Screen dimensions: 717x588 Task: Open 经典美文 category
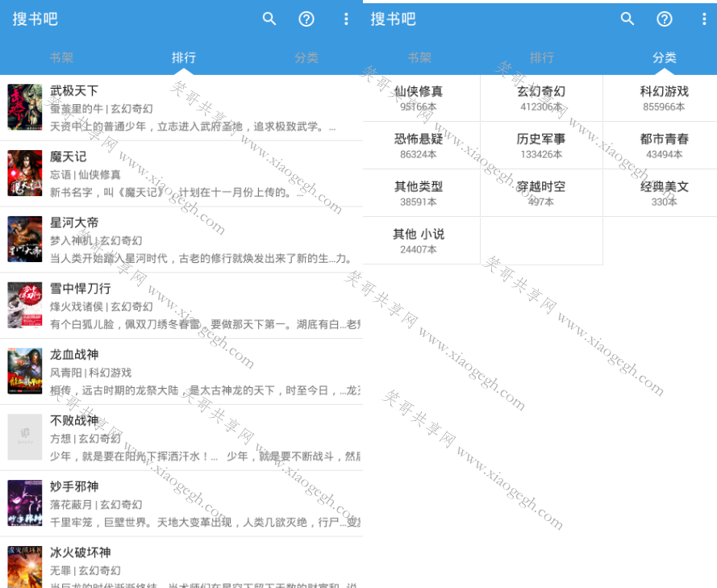click(x=661, y=193)
